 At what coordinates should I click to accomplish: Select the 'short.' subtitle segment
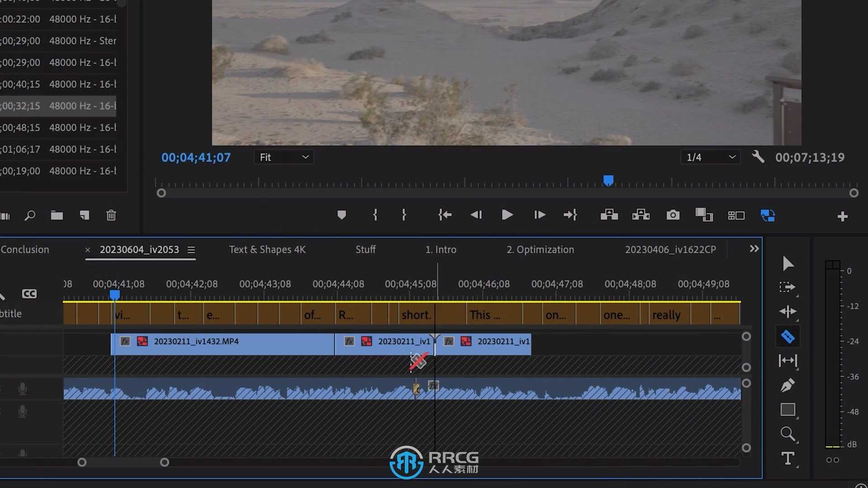416,314
